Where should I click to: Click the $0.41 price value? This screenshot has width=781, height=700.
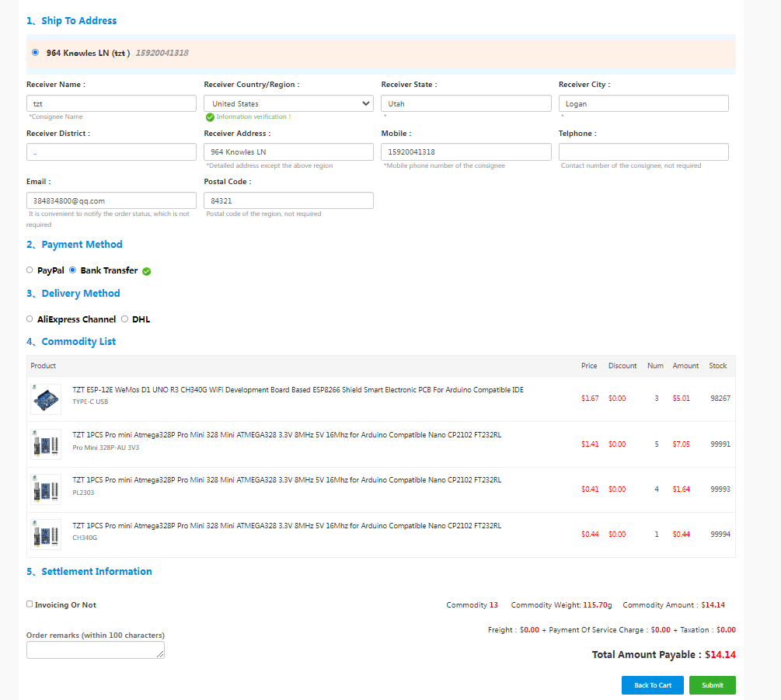pos(590,489)
